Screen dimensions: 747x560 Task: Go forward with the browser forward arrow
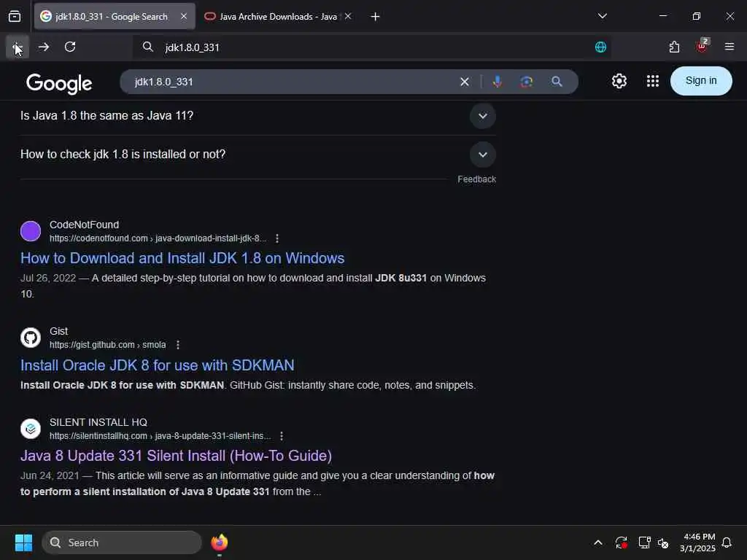[x=44, y=47]
